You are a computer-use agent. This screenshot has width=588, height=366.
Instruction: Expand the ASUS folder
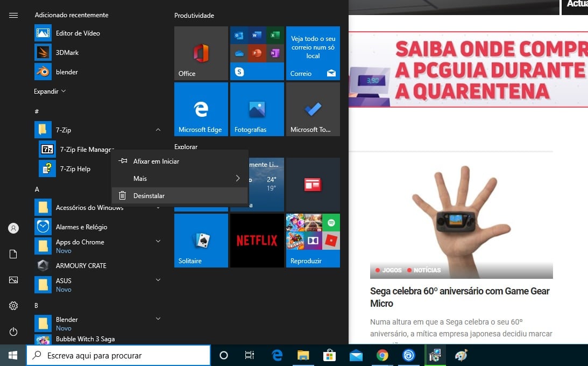[158, 280]
